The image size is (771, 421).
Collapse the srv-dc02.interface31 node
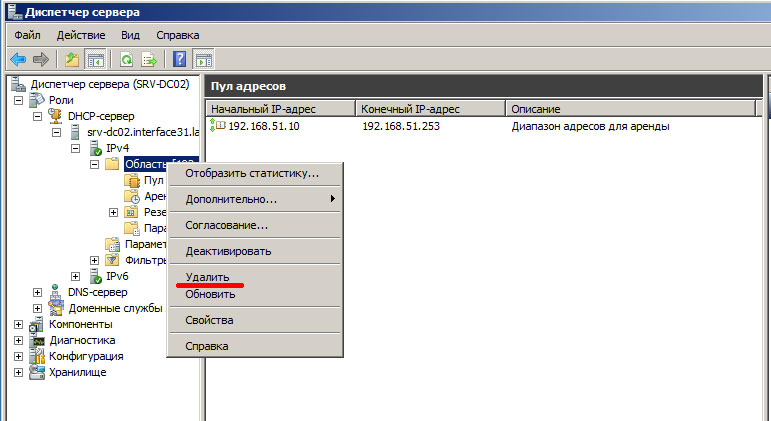[57, 132]
